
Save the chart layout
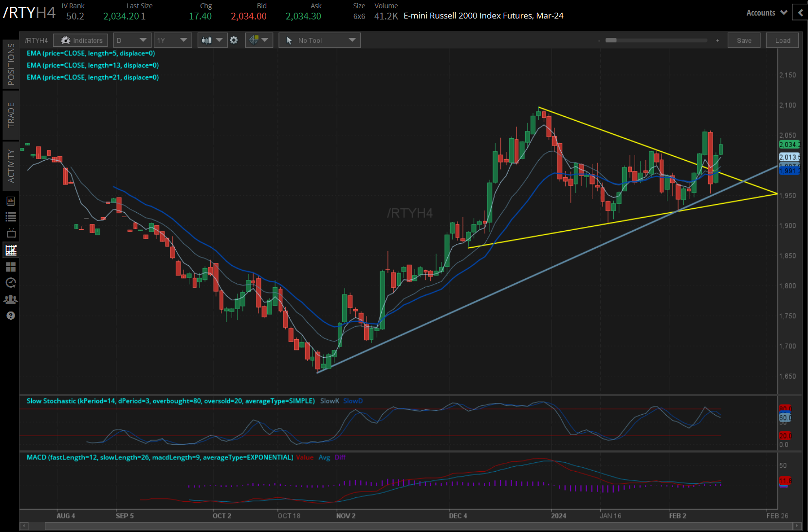click(x=744, y=40)
